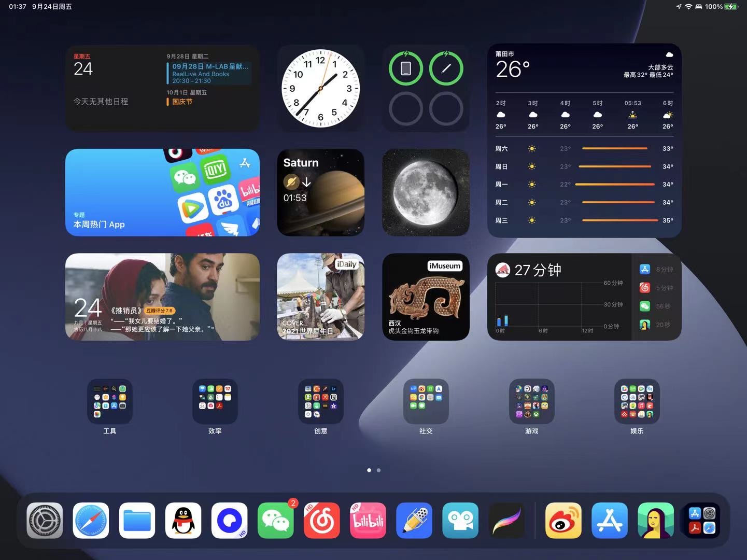Screen dimensions: 747x560
Task: Open the 本周热门 App widget
Action: (162, 192)
